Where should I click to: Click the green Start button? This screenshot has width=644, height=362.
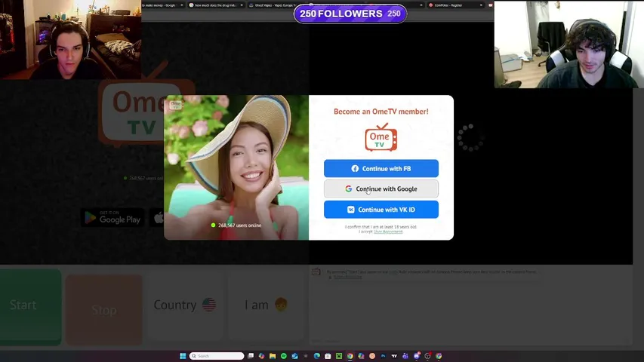(x=30, y=305)
